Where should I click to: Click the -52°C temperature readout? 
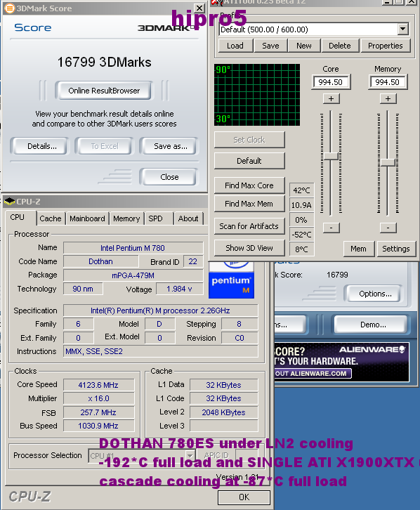[302, 235]
